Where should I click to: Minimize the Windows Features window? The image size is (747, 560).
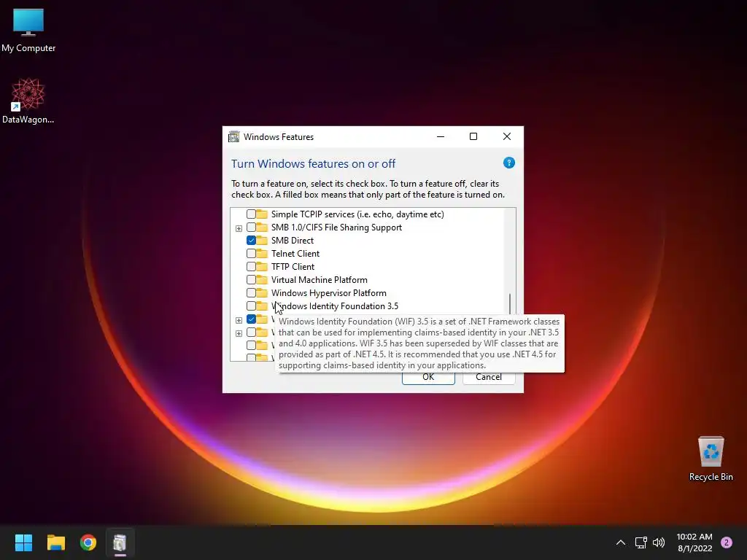[441, 136]
